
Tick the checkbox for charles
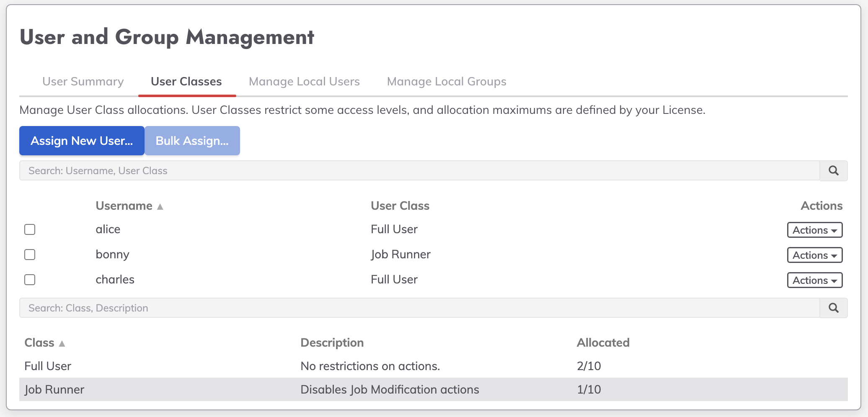30,280
